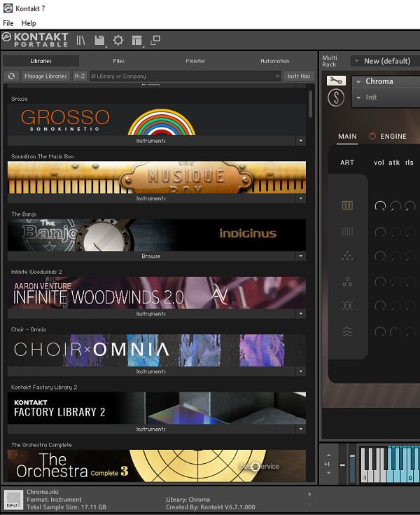Open Choir Omnia Instruments dropdown arrow
This screenshot has width=420, height=515.
[301, 371]
